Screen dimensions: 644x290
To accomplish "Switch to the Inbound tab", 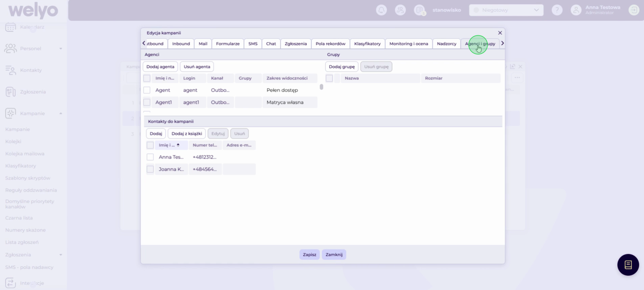I will [181, 44].
